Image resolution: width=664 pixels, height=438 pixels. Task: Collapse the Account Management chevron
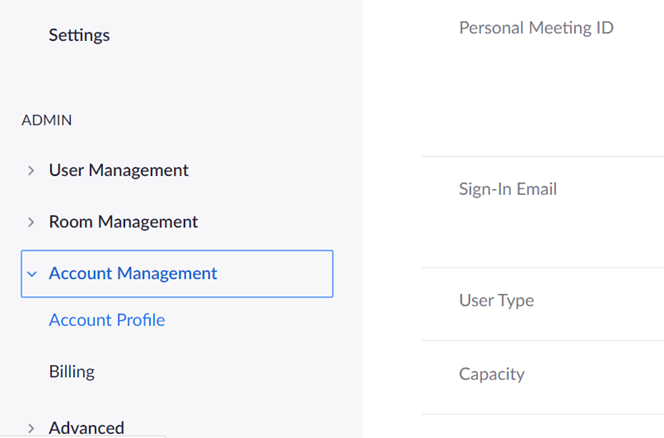click(x=32, y=274)
